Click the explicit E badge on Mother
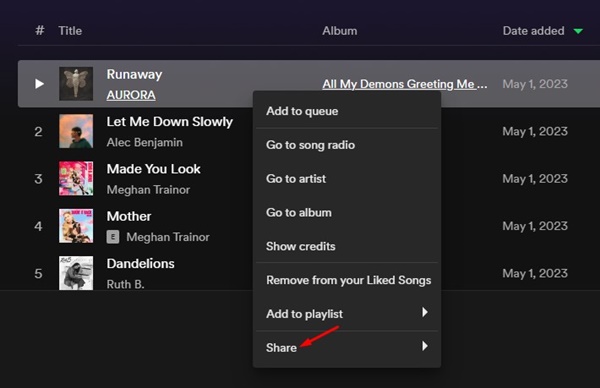This screenshot has width=600, height=388. pyautogui.click(x=113, y=237)
